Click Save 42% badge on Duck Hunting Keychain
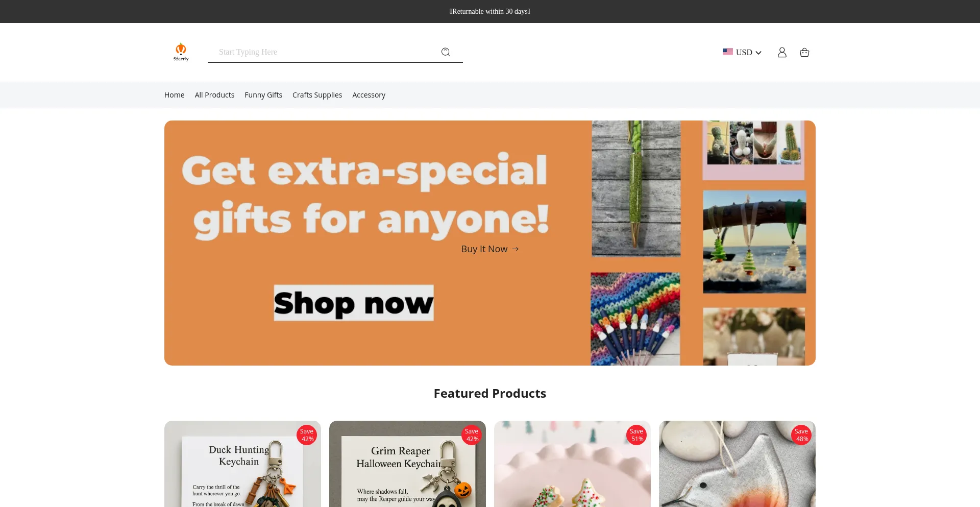The height and width of the screenshot is (507, 980). coord(307,435)
